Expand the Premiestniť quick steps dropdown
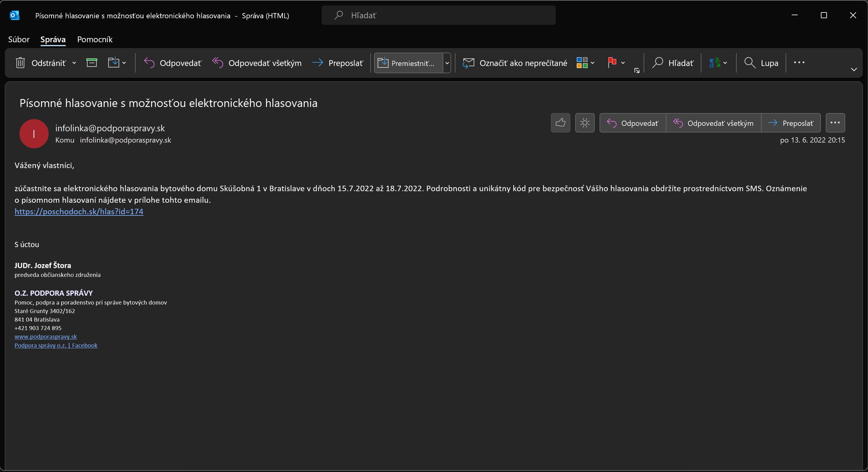This screenshot has height=472, width=868. pos(447,63)
